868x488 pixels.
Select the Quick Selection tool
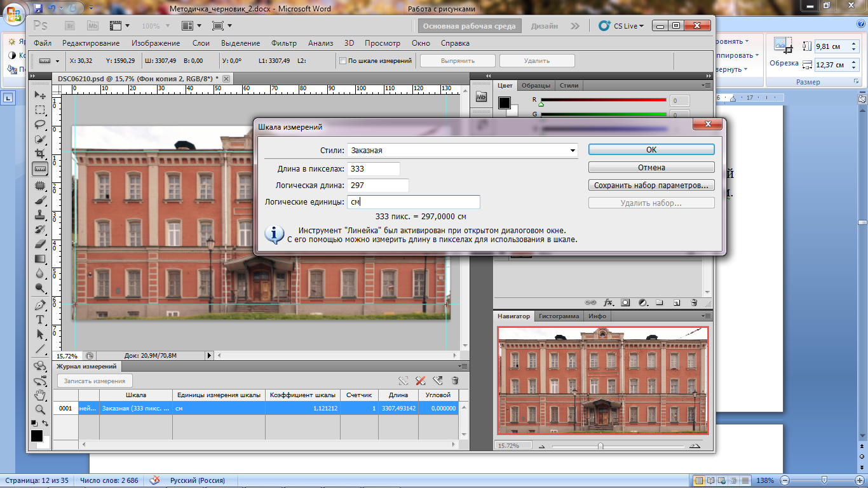click(x=40, y=139)
